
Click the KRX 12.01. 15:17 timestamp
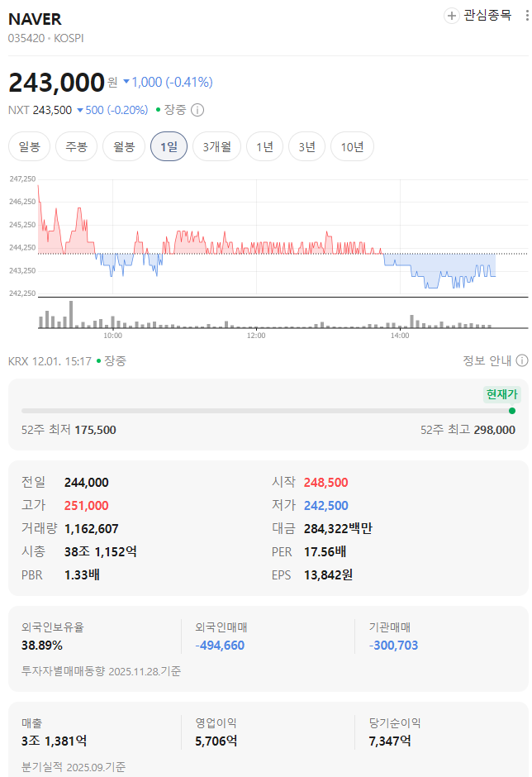[50, 361]
